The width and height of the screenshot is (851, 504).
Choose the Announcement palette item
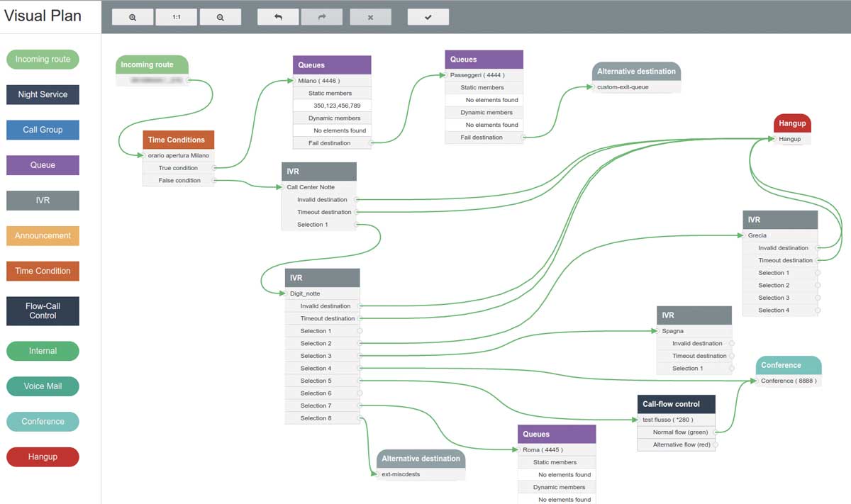point(43,235)
